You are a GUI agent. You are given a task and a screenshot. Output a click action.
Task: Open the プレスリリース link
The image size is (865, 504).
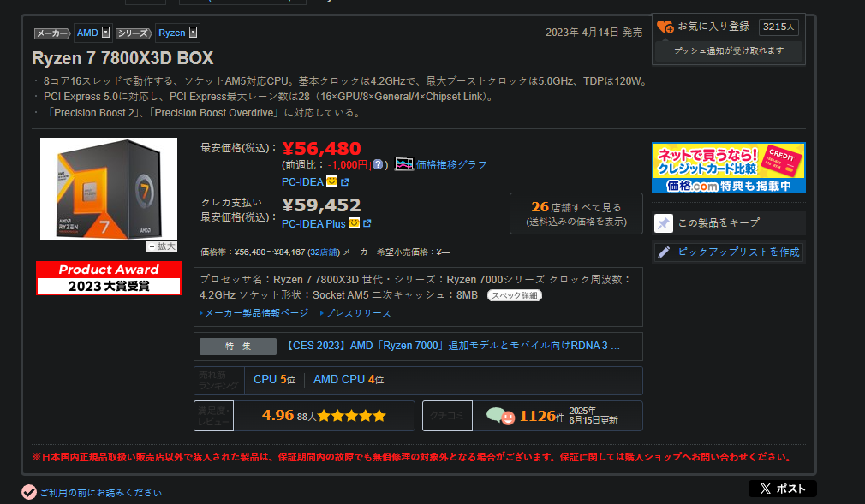tap(358, 313)
